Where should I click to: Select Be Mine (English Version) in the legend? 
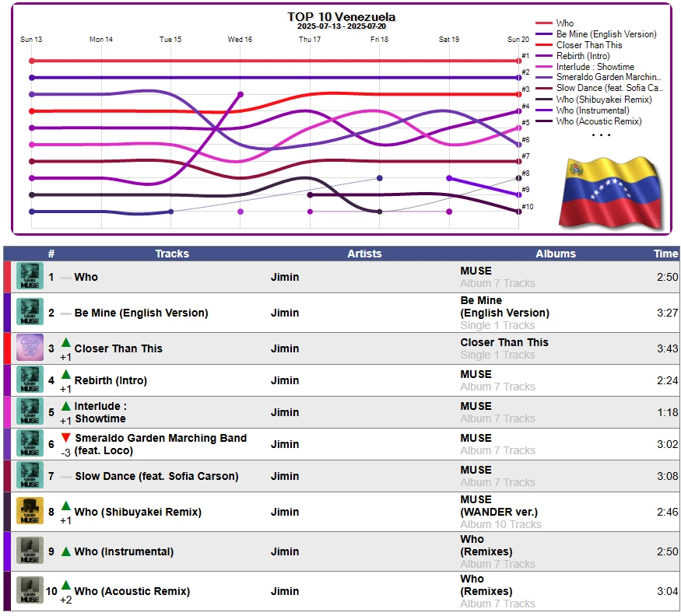click(x=596, y=34)
